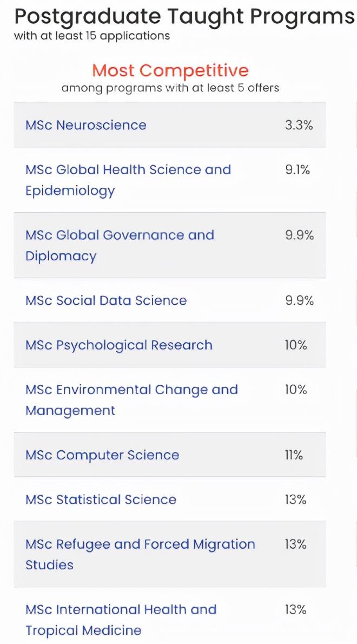Select the MSc Statistical Science program
Image resolution: width=357 pixels, height=644 pixels.
tap(101, 500)
